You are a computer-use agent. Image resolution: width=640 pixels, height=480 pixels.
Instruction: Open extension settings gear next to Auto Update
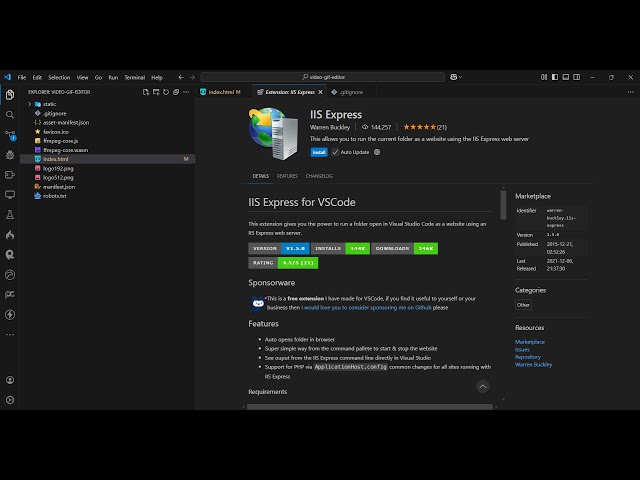click(x=377, y=152)
